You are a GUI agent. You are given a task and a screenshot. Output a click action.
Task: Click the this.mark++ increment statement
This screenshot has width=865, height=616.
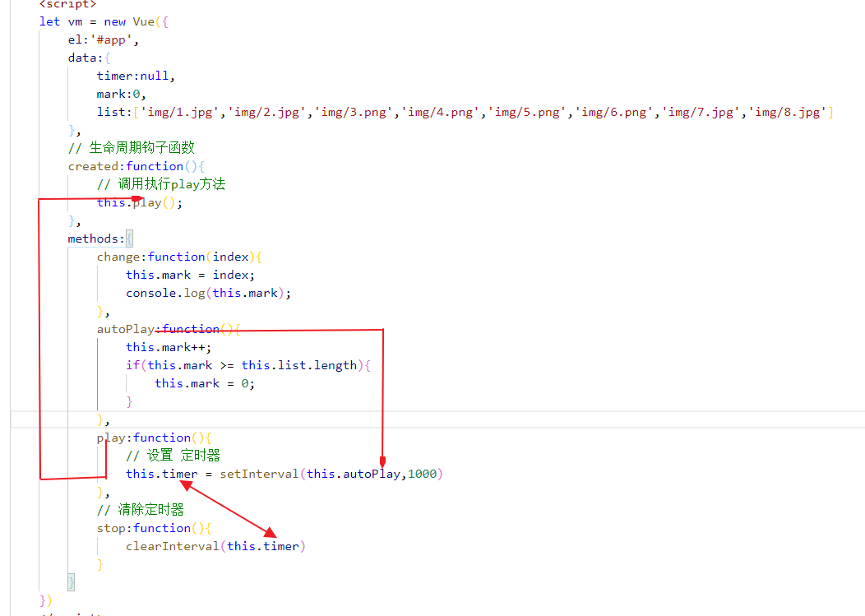point(168,347)
